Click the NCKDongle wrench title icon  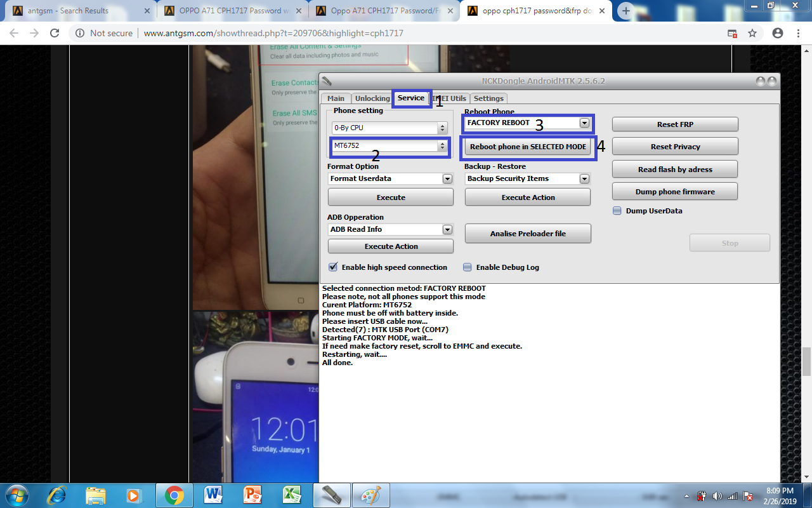click(x=327, y=81)
